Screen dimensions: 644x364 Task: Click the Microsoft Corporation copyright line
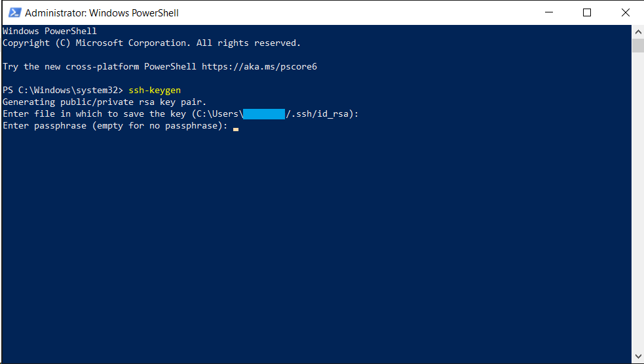tap(151, 43)
